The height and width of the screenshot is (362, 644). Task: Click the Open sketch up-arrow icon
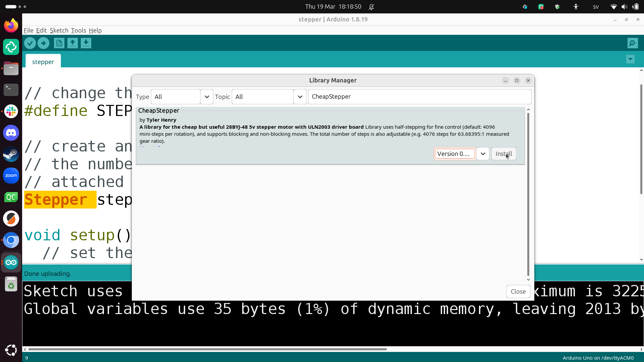click(x=72, y=43)
